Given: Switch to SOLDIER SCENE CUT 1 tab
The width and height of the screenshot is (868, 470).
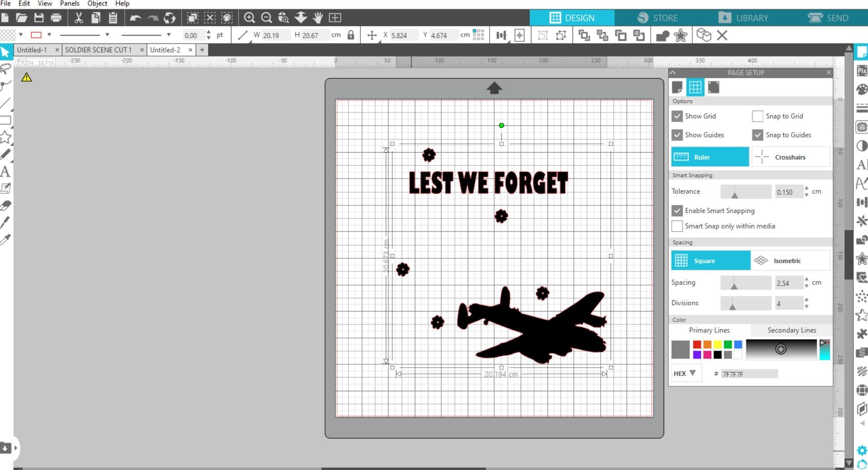Looking at the screenshot, I should [98, 50].
